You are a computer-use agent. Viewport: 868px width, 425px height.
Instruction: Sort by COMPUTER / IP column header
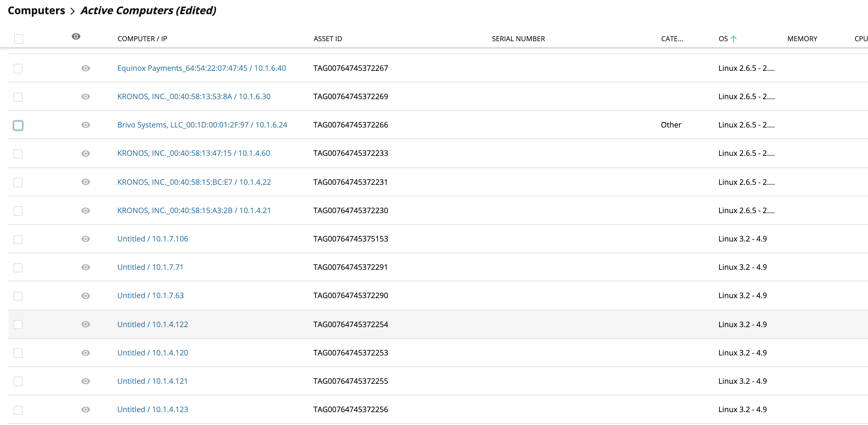[x=142, y=39]
